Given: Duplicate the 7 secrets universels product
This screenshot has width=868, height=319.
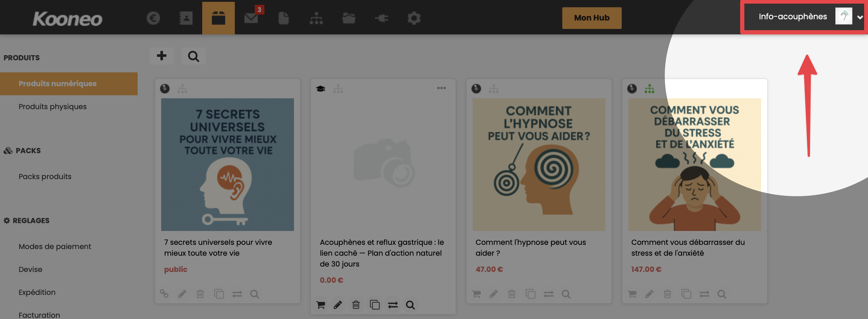Looking at the screenshot, I should click(219, 294).
